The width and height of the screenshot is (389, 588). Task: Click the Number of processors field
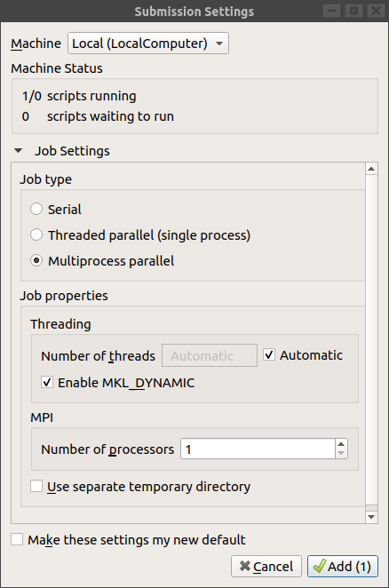pos(258,449)
